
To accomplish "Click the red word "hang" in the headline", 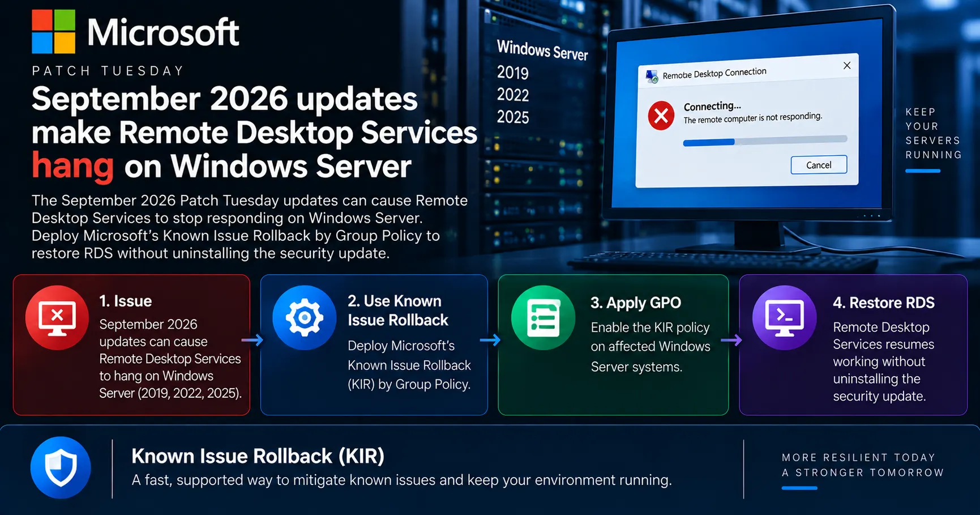I will 72,166.
